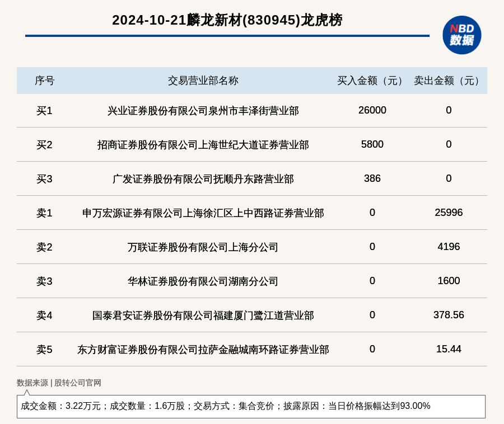Click the 交易营业部名称 column header
This screenshot has width=504, height=424.
(203, 81)
